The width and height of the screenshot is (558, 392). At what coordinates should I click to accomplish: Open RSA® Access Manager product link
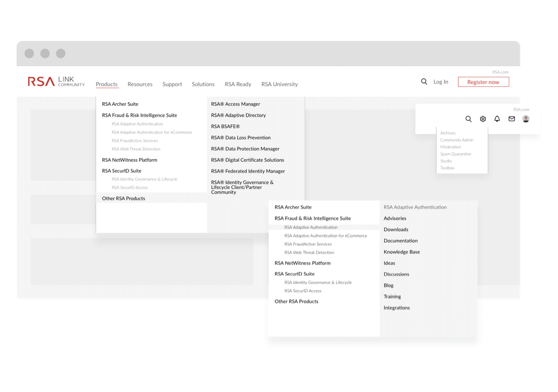click(x=235, y=104)
